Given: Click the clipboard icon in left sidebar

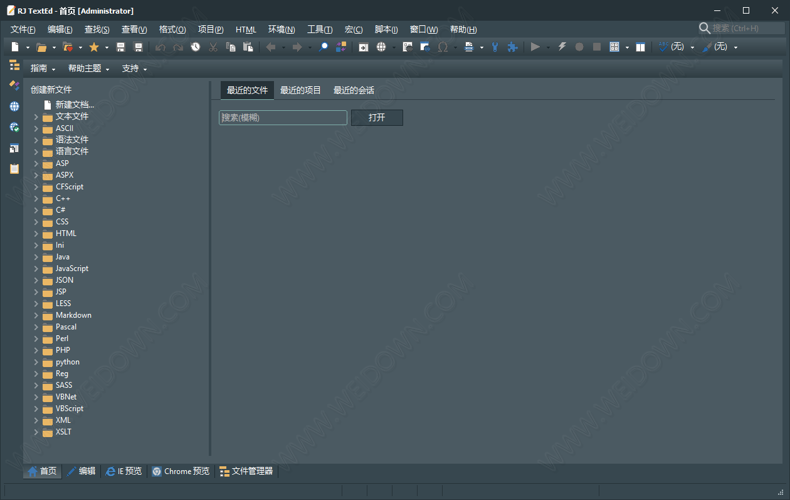Looking at the screenshot, I should [x=15, y=169].
